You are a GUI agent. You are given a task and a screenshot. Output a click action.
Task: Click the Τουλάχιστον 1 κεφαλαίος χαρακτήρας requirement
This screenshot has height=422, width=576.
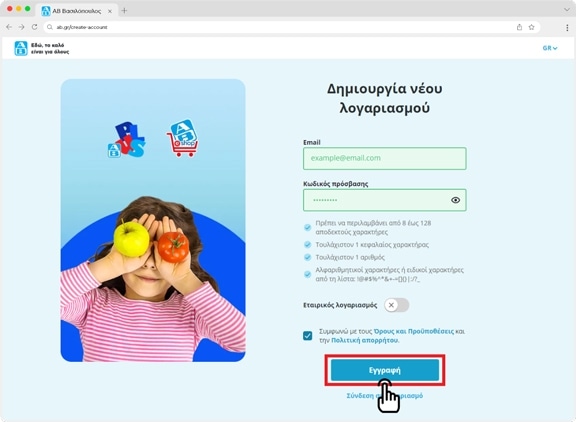coord(372,245)
